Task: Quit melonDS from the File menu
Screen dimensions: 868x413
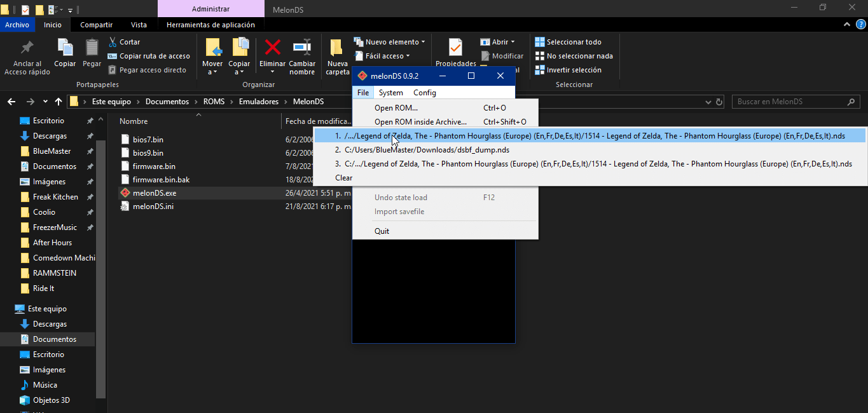Action: pos(382,231)
